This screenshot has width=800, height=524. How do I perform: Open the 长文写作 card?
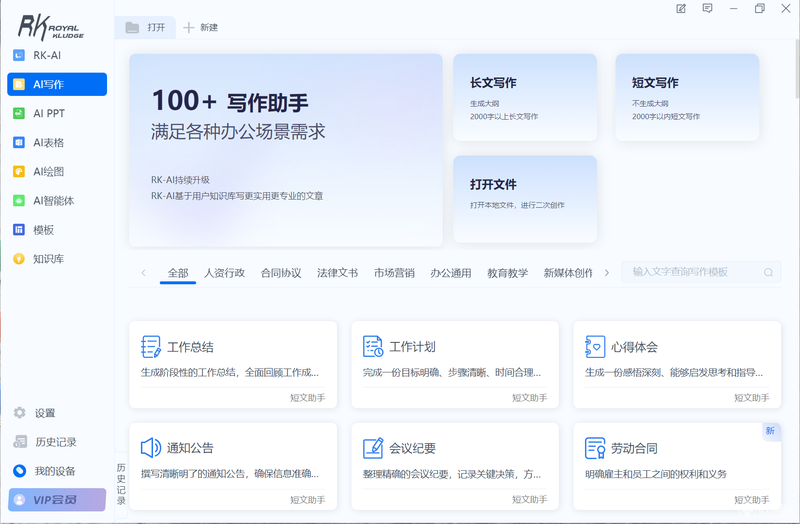tap(525, 97)
